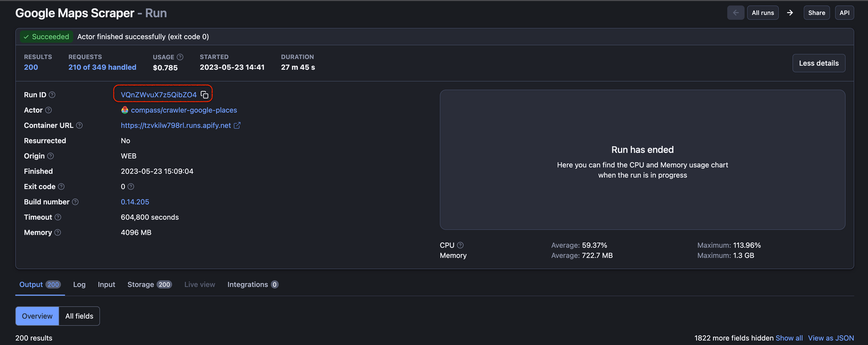
Task: Collapse run info with Less details
Action: (818, 63)
